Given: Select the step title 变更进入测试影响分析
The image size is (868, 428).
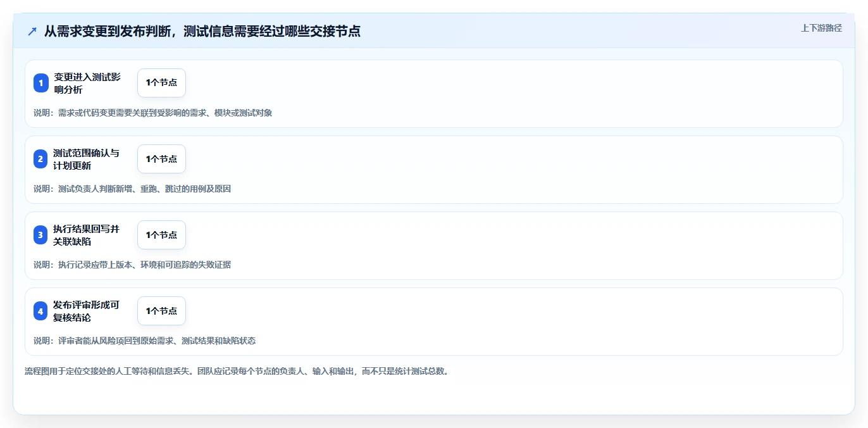Looking at the screenshot, I should (x=87, y=83).
